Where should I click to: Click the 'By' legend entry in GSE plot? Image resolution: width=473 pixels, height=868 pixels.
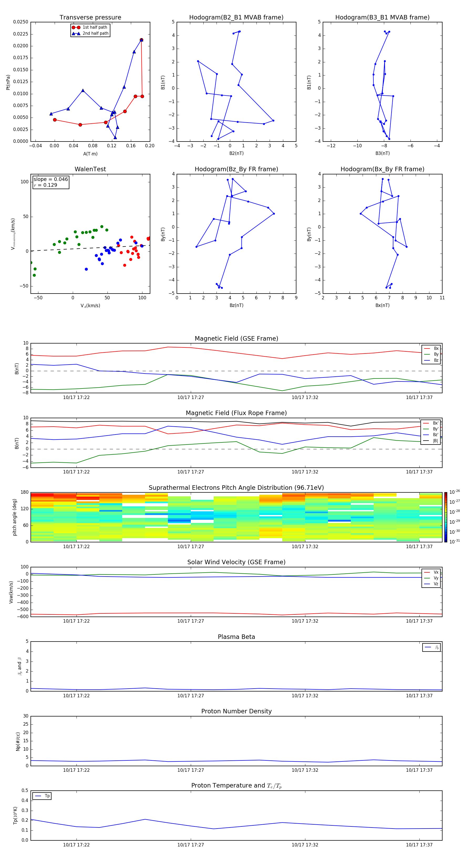(431, 354)
